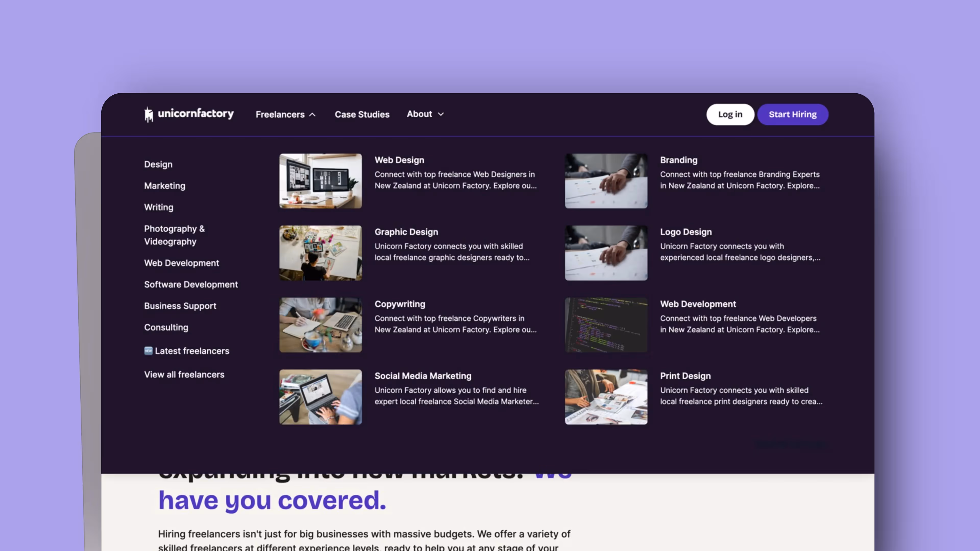The width and height of the screenshot is (980, 551).
Task: Choose Marketing in the sidebar list
Action: 164,185
